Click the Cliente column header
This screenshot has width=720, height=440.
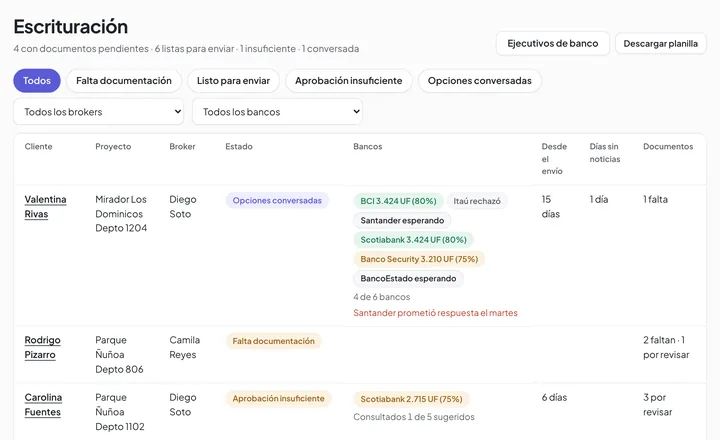(x=38, y=147)
